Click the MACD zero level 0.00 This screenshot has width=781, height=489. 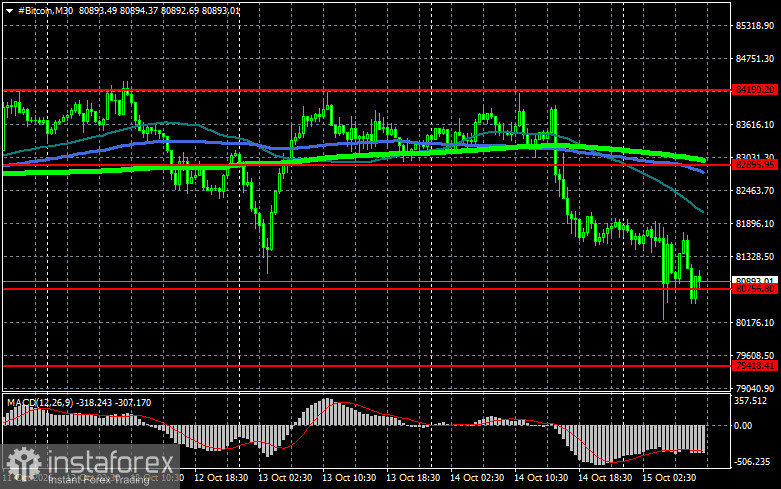tap(743, 426)
